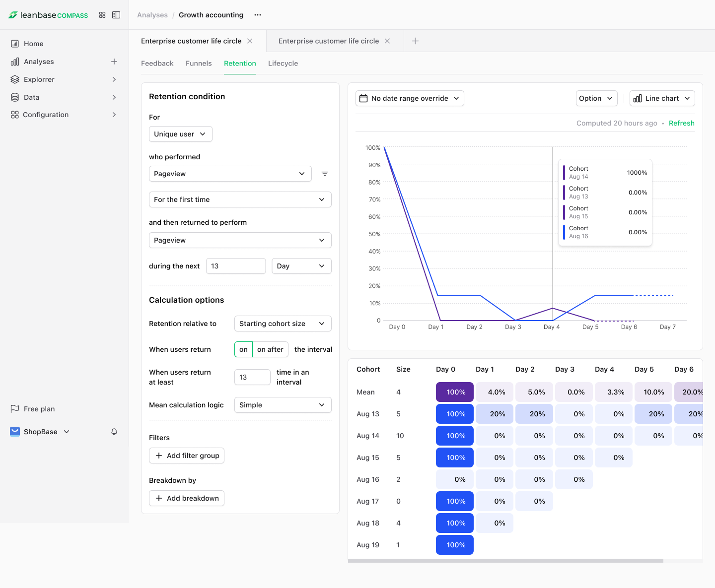Image resolution: width=715 pixels, height=588 pixels.
Task: Toggle the sidebar panel layout icon
Action: click(116, 15)
